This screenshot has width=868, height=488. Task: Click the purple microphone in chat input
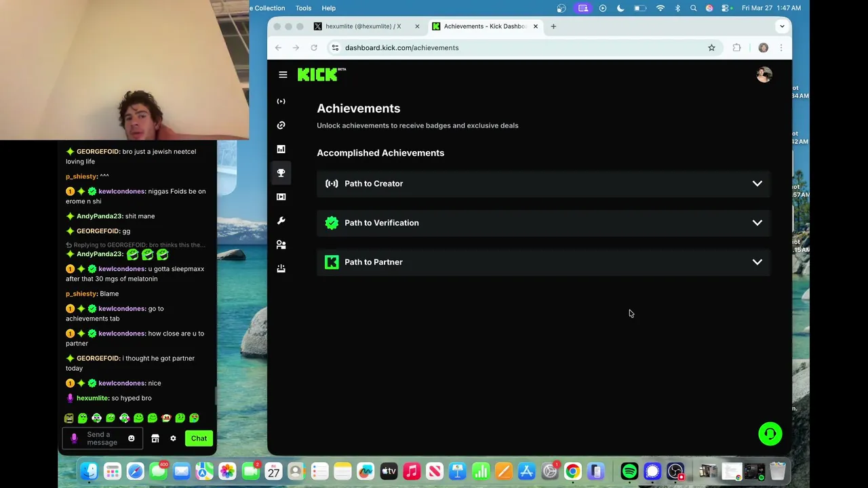coord(74,439)
